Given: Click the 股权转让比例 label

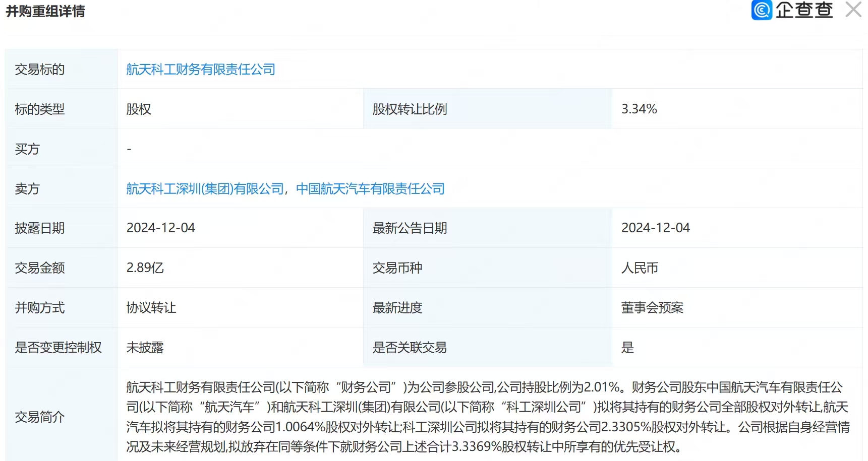Looking at the screenshot, I should [x=410, y=109].
